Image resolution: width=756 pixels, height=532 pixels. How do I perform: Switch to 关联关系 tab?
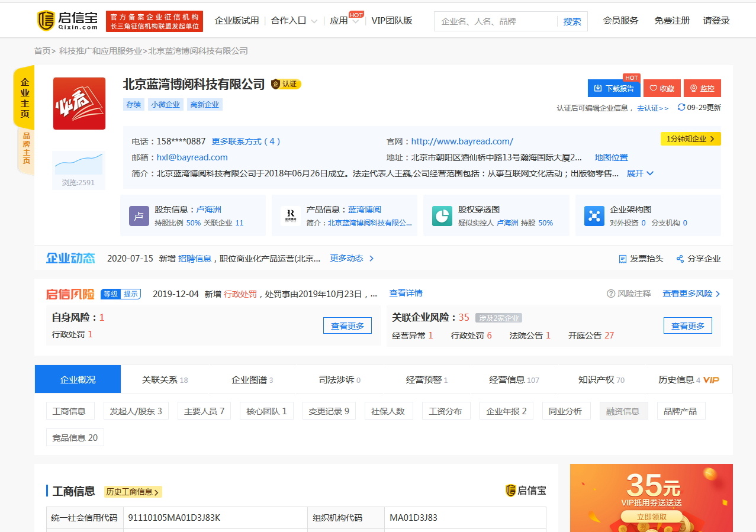click(165, 380)
